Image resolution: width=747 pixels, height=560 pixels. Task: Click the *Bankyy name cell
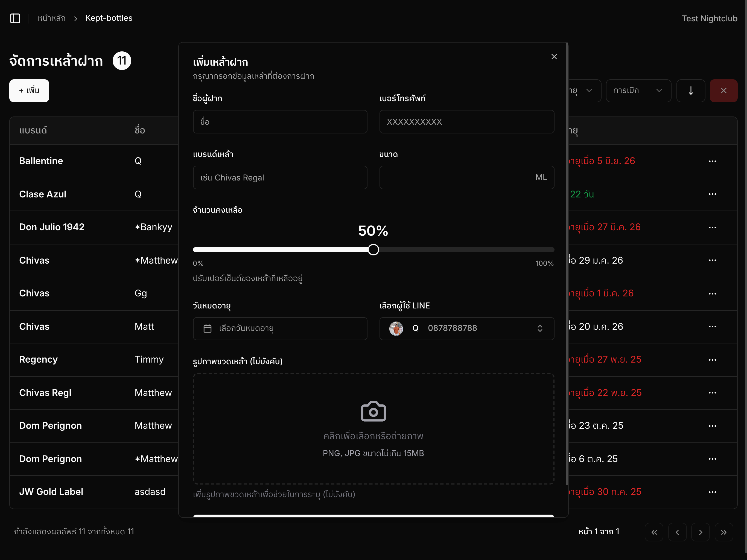pos(153,227)
